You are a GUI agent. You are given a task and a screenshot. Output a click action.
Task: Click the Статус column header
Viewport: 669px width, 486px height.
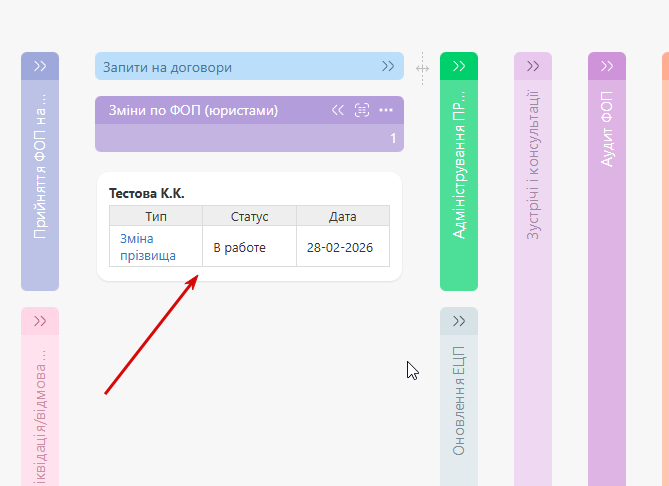point(249,216)
